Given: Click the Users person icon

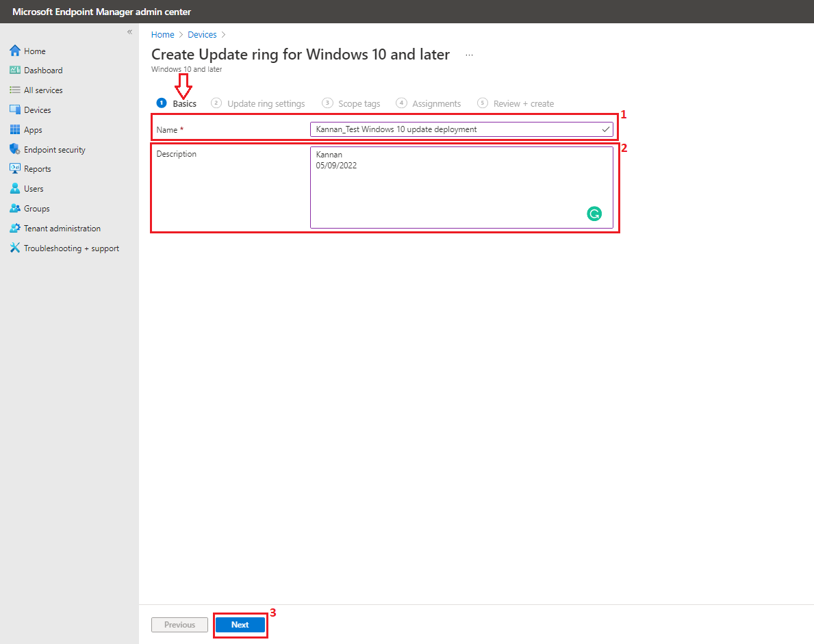Looking at the screenshot, I should click(15, 189).
